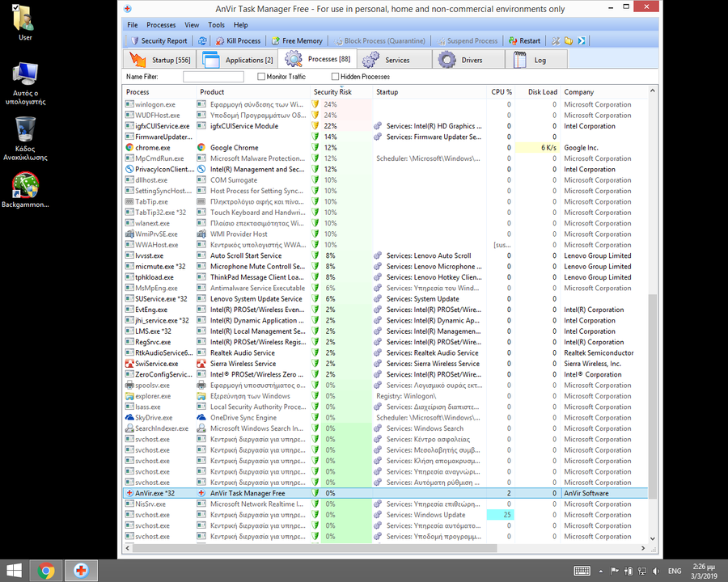This screenshot has height=582, width=728.
Task: Click the AnVir icon on the taskbar
Action: [x=81, y=571]
